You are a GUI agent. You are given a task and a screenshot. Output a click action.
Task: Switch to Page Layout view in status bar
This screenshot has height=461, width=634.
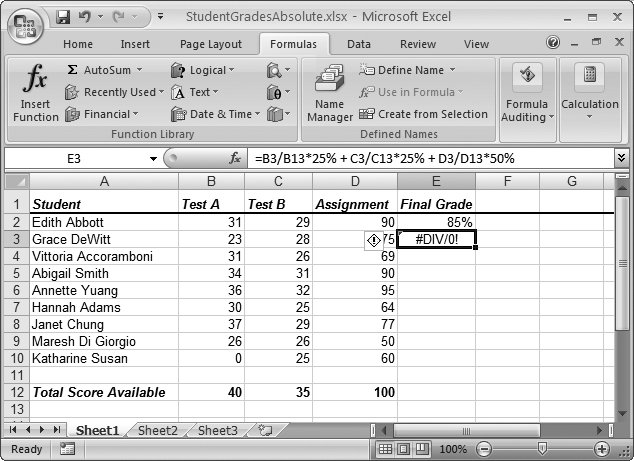399,449
